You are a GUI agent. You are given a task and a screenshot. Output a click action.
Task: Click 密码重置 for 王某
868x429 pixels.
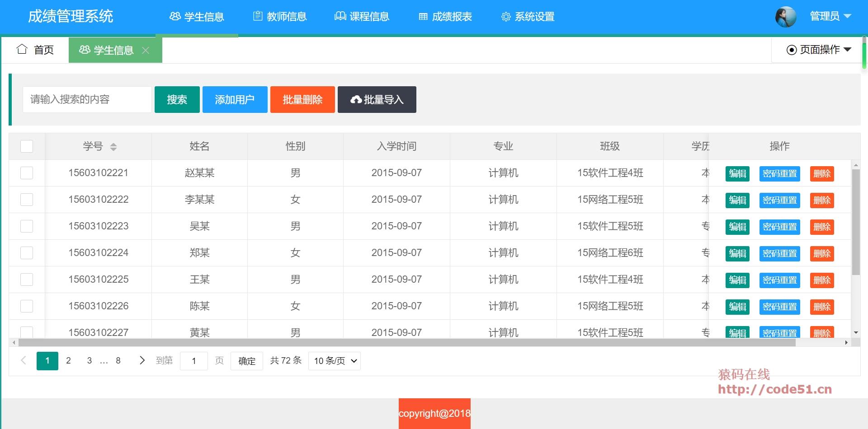tap(780, 280)
